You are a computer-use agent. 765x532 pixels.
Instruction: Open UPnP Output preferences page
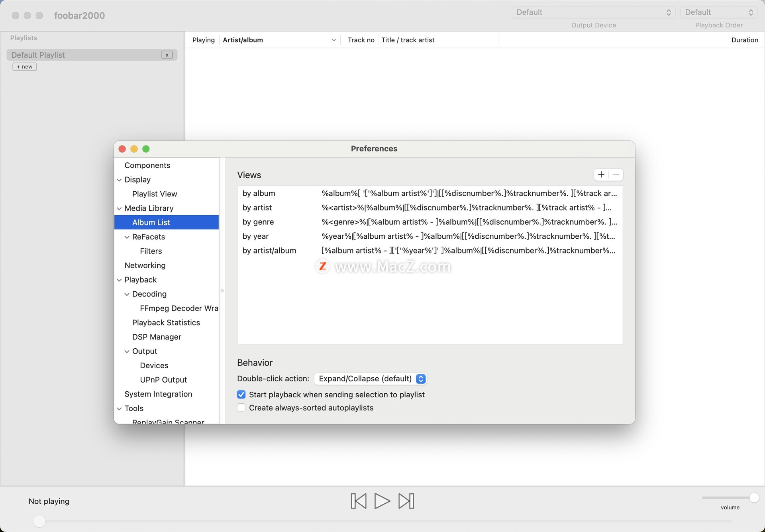(163, 380)
